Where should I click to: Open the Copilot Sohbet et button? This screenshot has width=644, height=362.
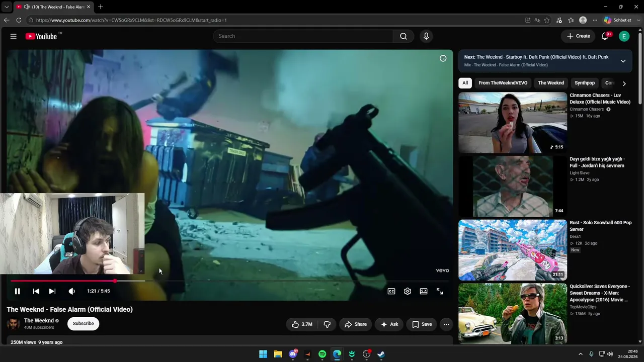(x=618, y=20)
